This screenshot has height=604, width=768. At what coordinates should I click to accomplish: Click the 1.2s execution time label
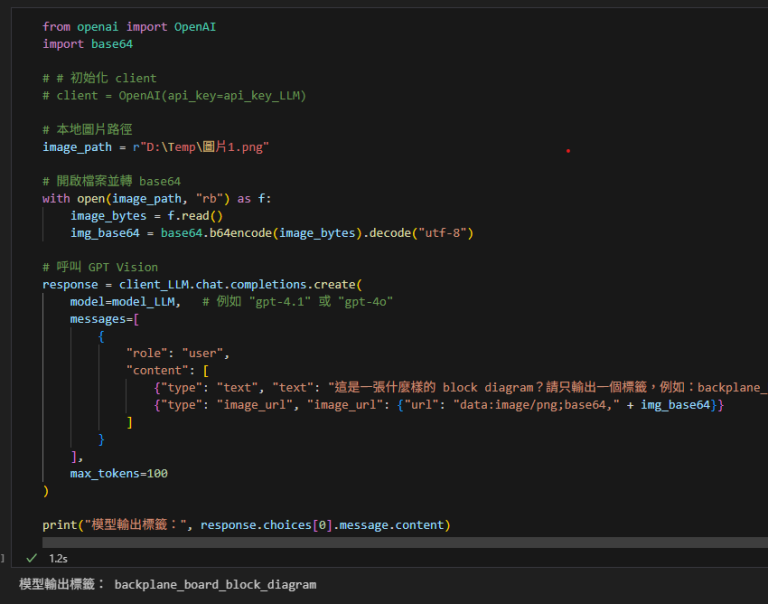tap(58, 558)
